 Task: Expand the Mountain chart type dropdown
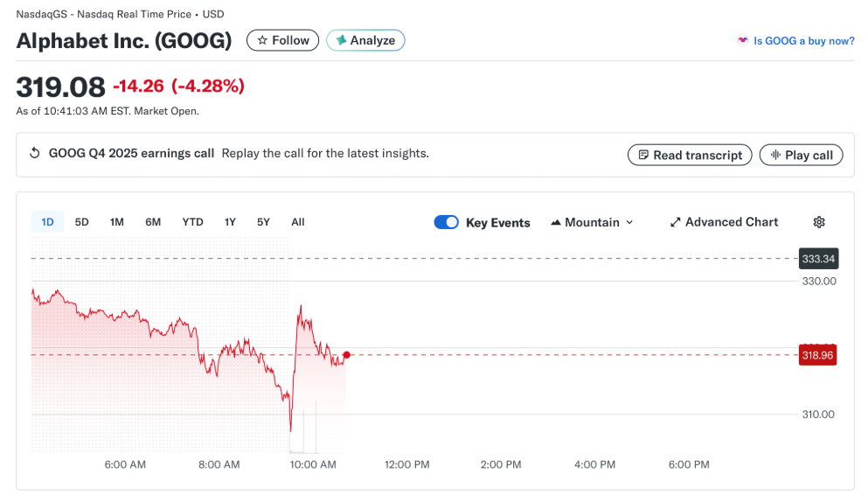[592, 222]
